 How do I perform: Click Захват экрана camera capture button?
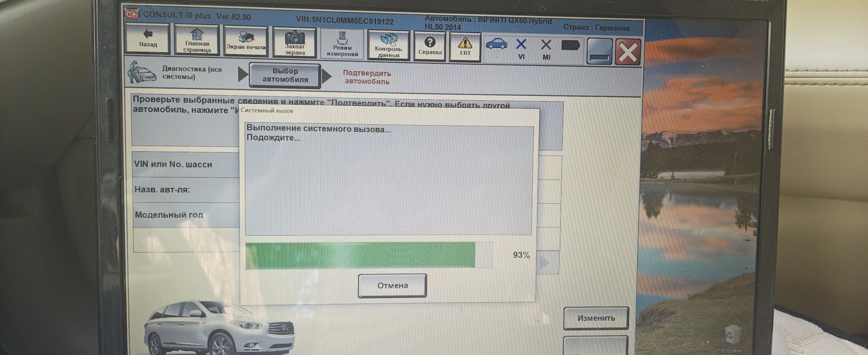(x=294, y=43)
